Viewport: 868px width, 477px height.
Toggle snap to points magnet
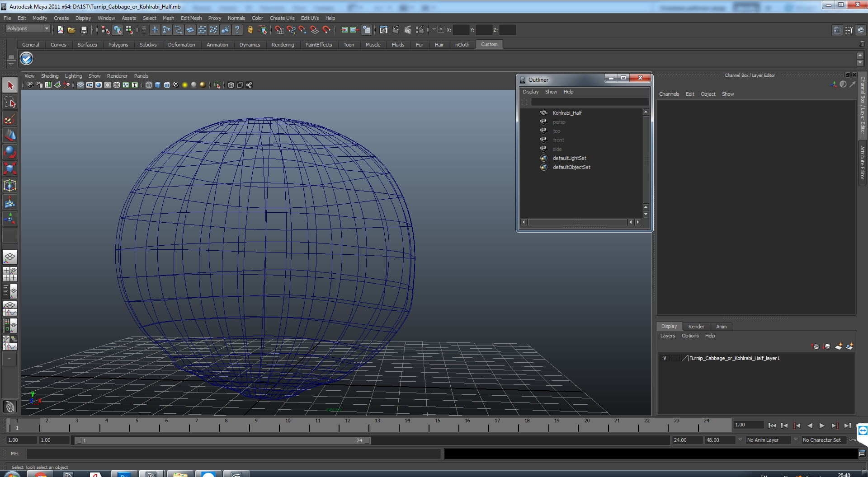(302, 30)
